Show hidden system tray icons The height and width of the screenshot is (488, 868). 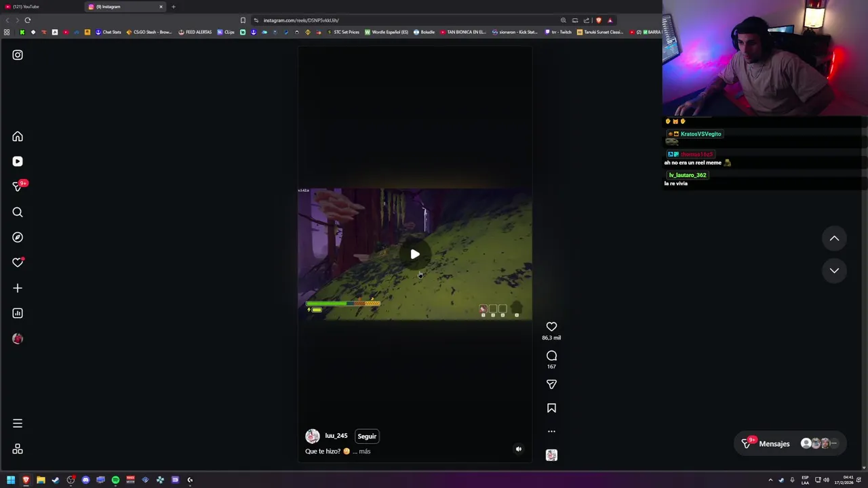pos(770,480)
